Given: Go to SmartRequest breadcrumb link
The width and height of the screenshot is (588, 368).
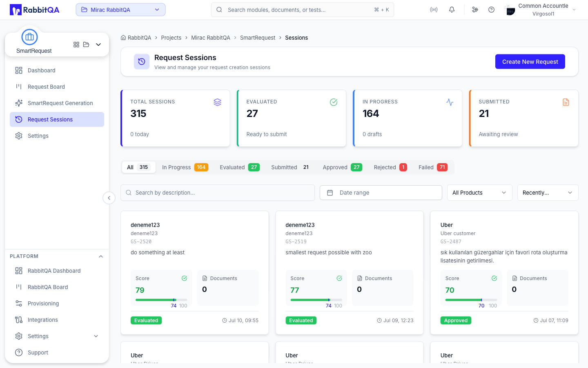Looking at the screenshot, I should tap(258, 38).
